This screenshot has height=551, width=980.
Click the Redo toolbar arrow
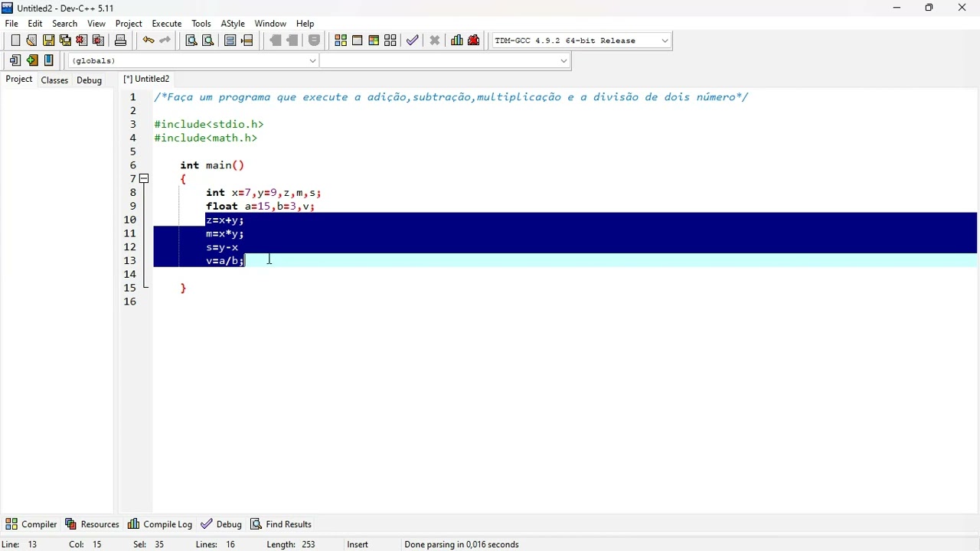coord(165,41)
